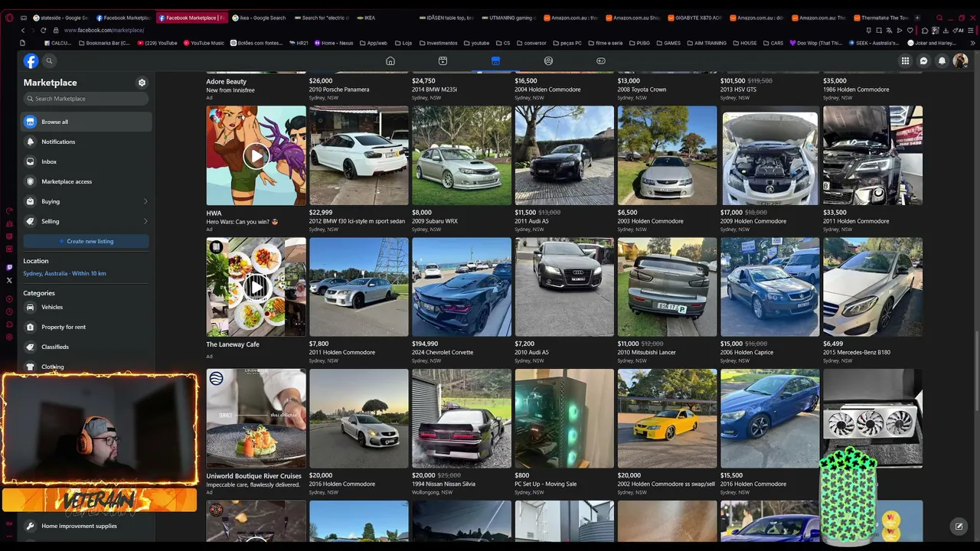Open Marketplace Inbox
This screenshot has width=980, height=551.
87,161
